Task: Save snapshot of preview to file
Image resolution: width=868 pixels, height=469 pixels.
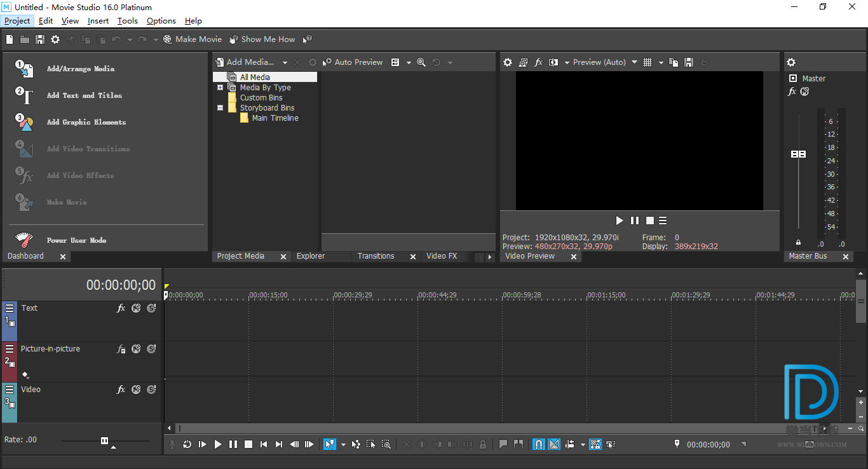Action: [x=688, y=62]
